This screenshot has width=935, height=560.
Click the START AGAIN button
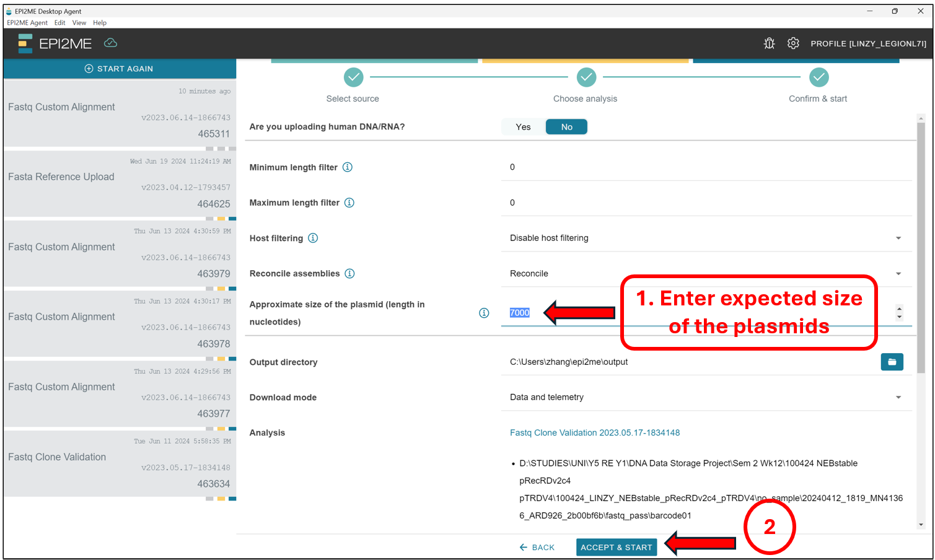(x=120, y=69)
